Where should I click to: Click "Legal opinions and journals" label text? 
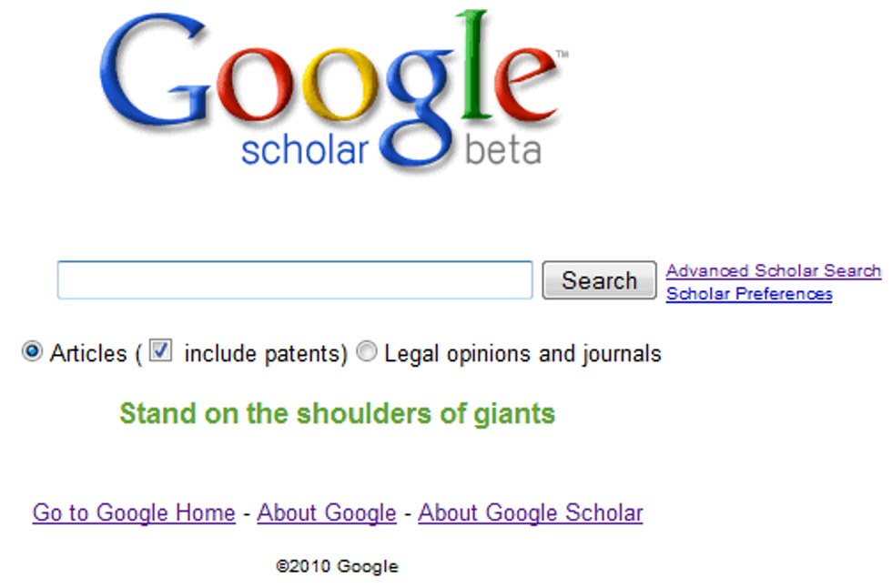522,353
